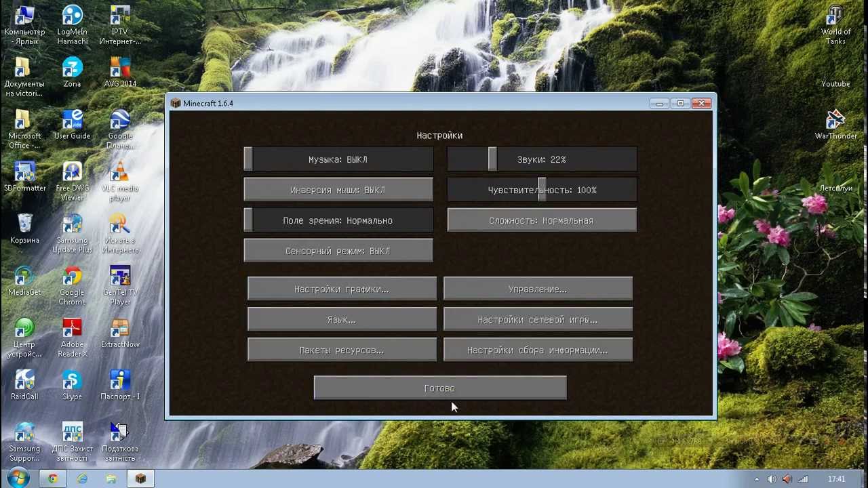Open the Корзина recycle bin
The width and height of the screenshot is (868, 488).
pos(24,229)
